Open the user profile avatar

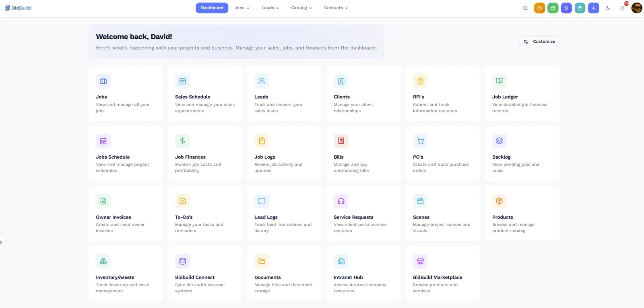637,8
